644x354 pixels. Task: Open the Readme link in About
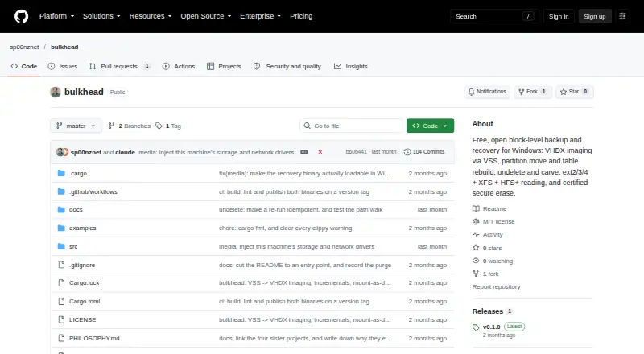[x=489, y=208]
